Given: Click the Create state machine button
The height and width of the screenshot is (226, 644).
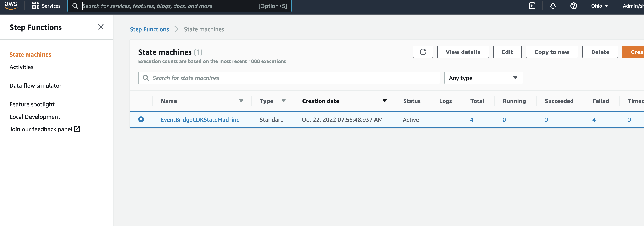Looking at the screenshot, I should 633,52.
